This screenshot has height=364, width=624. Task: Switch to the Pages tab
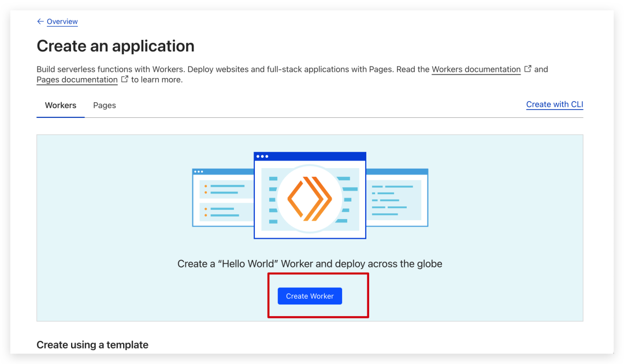[105, 105]
